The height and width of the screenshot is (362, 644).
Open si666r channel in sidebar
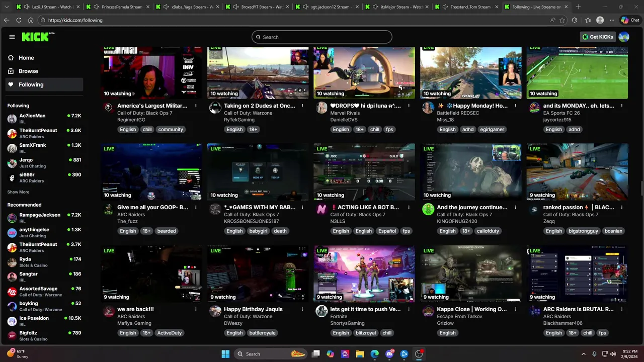click(x=44, y=177)
